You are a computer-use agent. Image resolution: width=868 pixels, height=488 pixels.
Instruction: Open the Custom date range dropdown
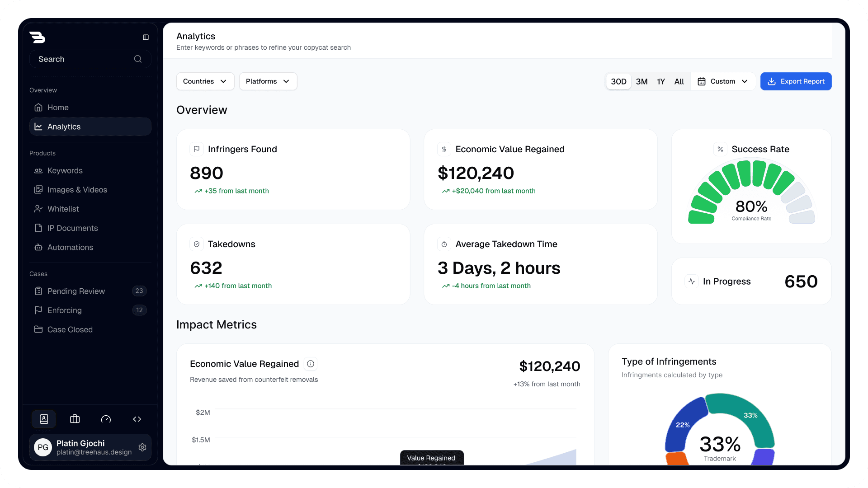[722, 81]
